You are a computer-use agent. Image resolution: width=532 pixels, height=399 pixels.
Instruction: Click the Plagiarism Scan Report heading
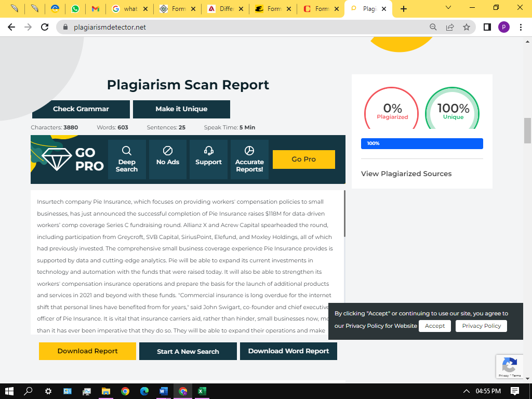(x=188, y=85)
